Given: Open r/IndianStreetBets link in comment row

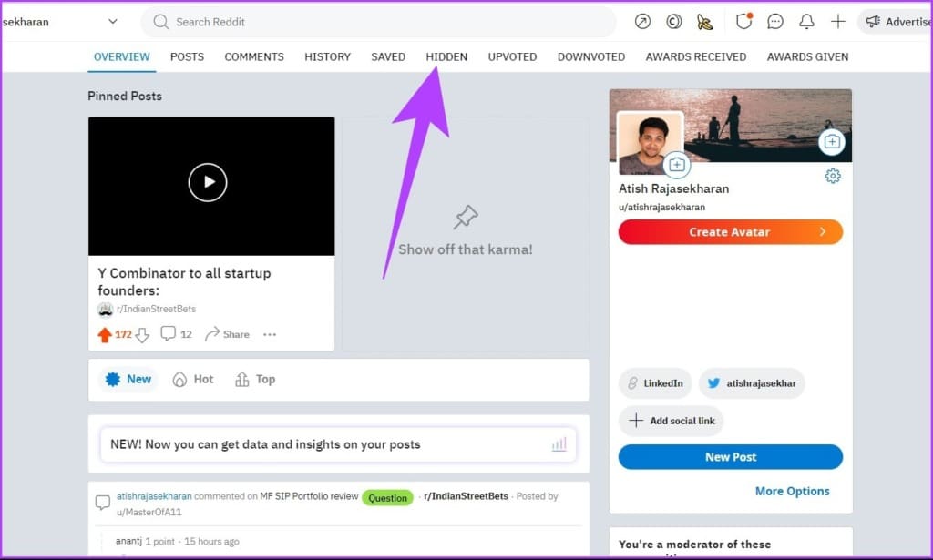Looking at the screenshot, I should tap(466, 496).
